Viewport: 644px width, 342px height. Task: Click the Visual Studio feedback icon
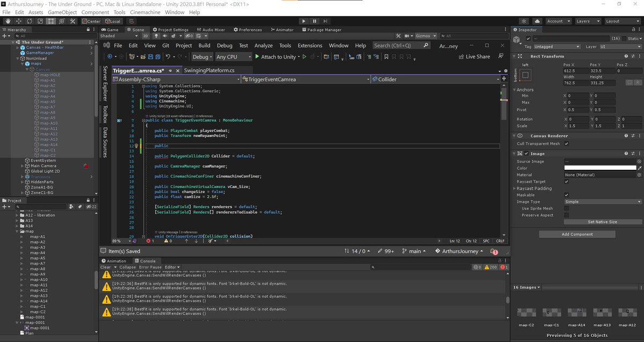tap(501, 56)
